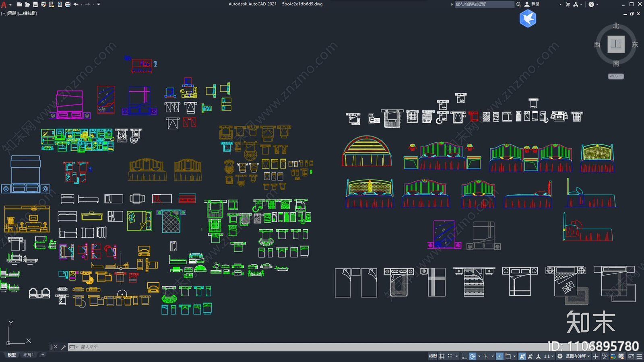
Task: Toggle show annotation objects icon
Action: pyautogui.click(x=522, y=356)
